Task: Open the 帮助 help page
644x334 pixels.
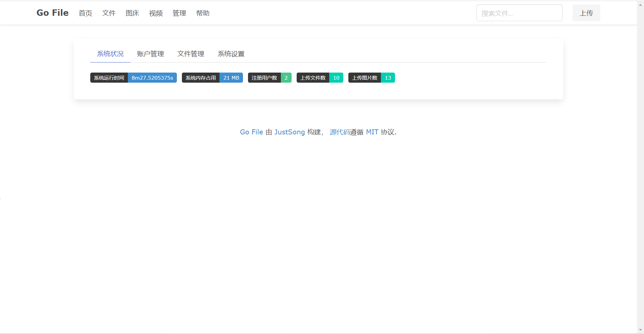Action: (203, 13)
